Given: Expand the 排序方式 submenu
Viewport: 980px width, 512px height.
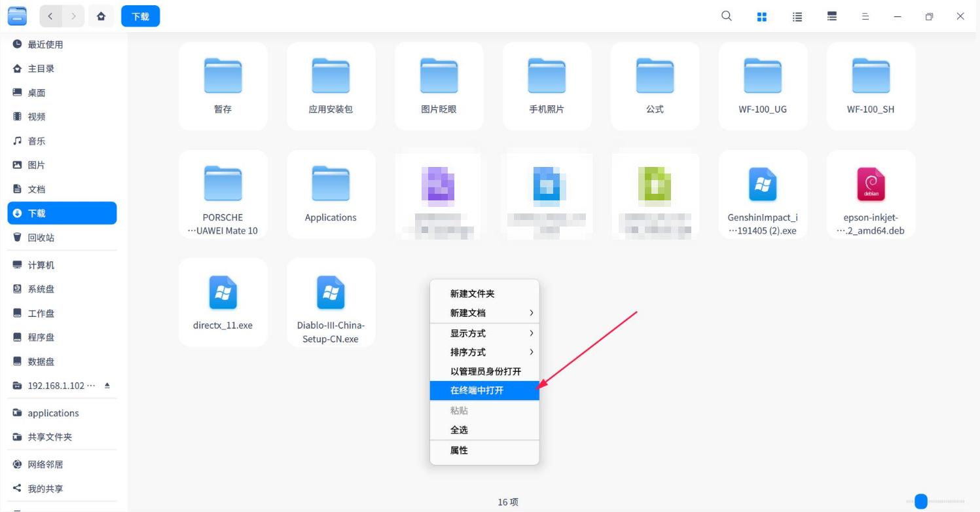Looking at the screenshot, I should click(484, 352).
